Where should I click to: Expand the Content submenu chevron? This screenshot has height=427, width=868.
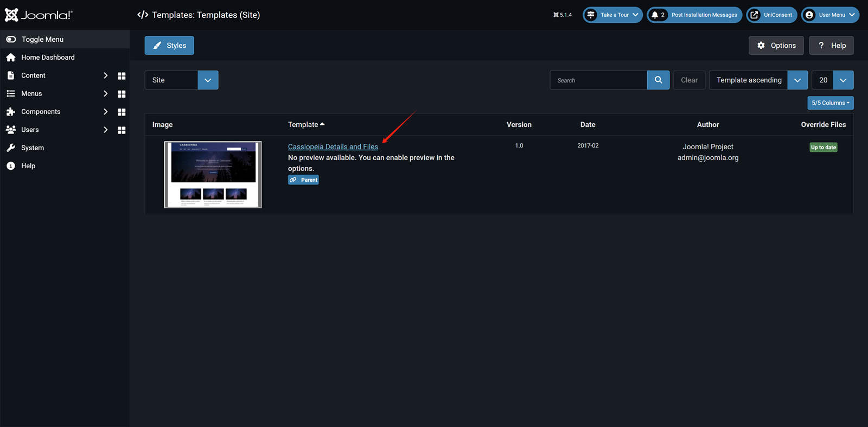coord(105,75)
